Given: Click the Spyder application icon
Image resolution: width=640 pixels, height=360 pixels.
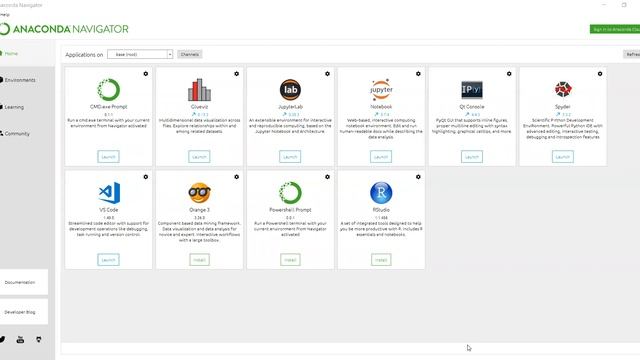Looking at the screenshot, I should (x=563, y=89).
